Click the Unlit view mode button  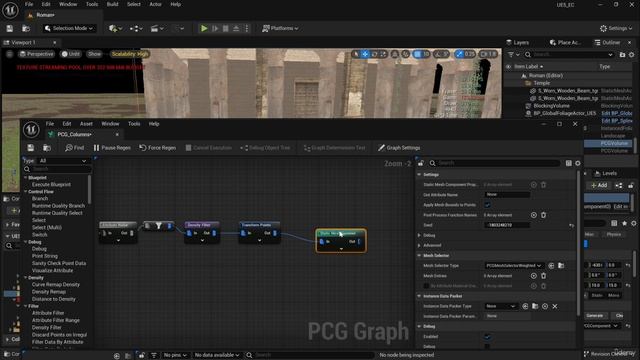click(x=71, y=54)
